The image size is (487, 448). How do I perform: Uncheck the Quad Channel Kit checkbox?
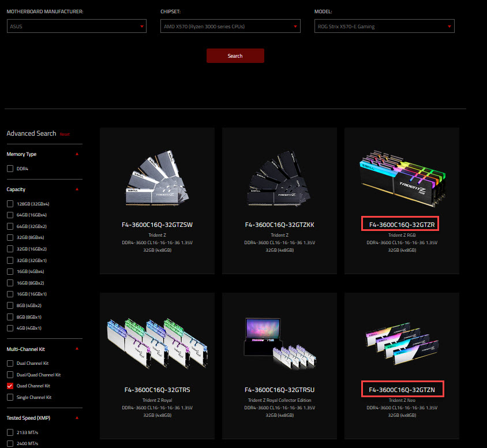(x=10, y=386)
